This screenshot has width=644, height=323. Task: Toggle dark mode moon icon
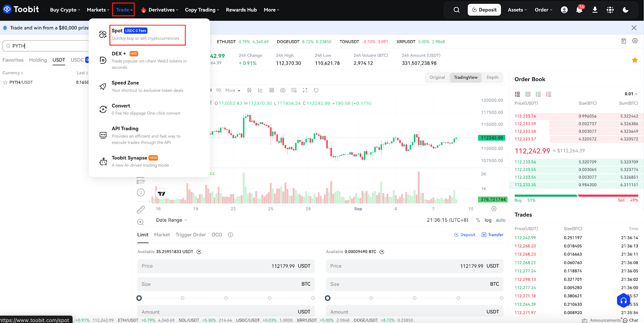pos(625,10)
